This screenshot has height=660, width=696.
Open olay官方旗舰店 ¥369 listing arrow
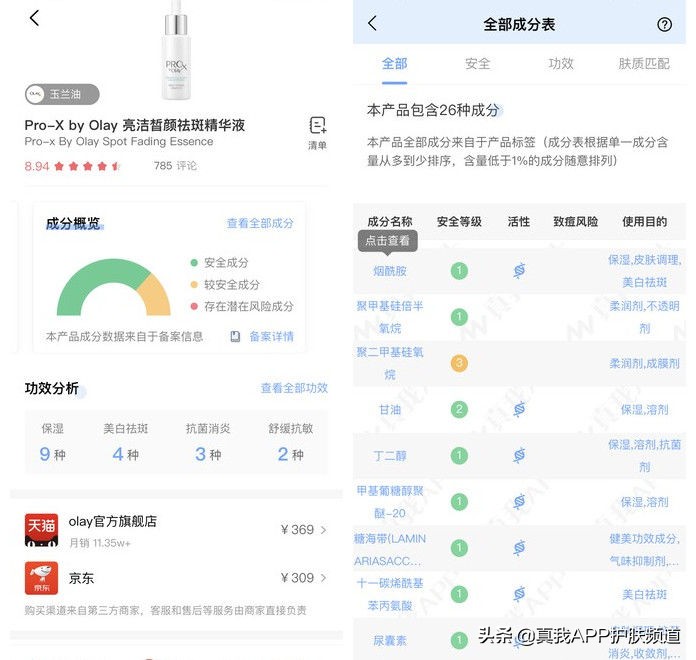tap(323, 530)
